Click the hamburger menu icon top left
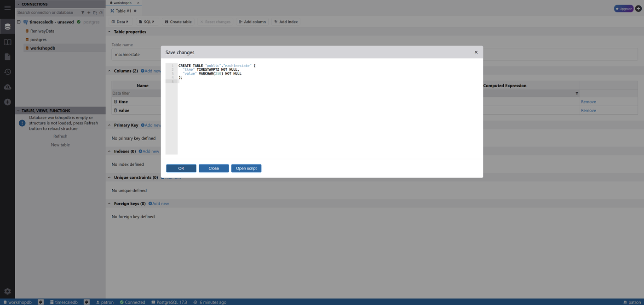Screen dimensions: 644x305 [x=7, y=8]
